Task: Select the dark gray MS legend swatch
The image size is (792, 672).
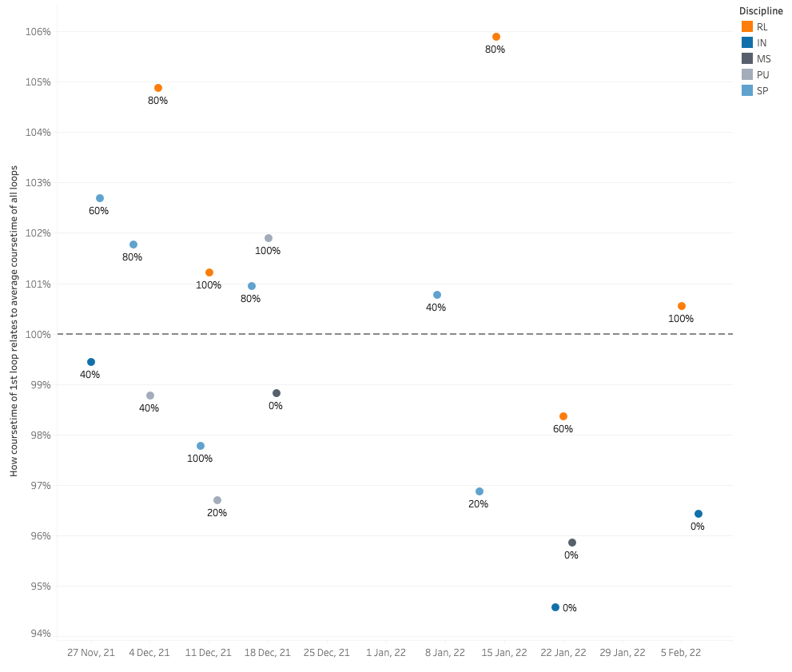Action: 746,58
